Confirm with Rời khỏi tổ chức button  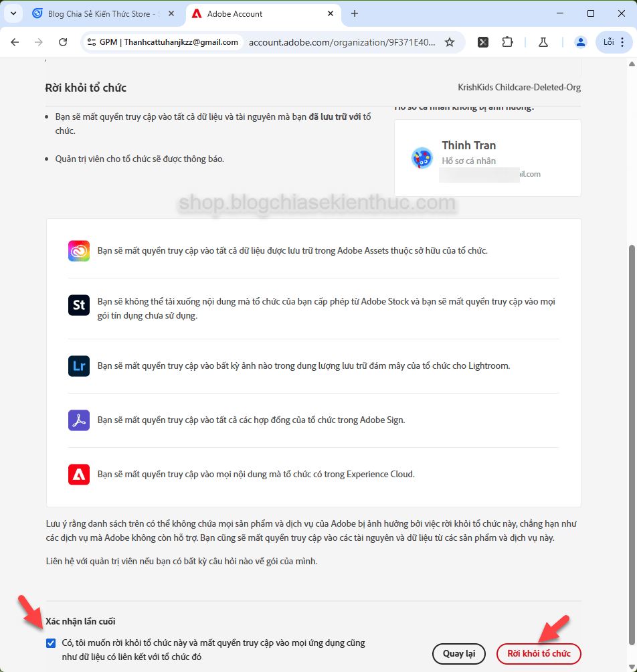[539, 654]
